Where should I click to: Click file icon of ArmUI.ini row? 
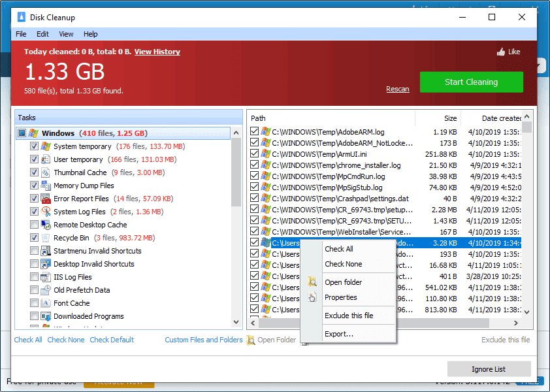tap(266, 154)
